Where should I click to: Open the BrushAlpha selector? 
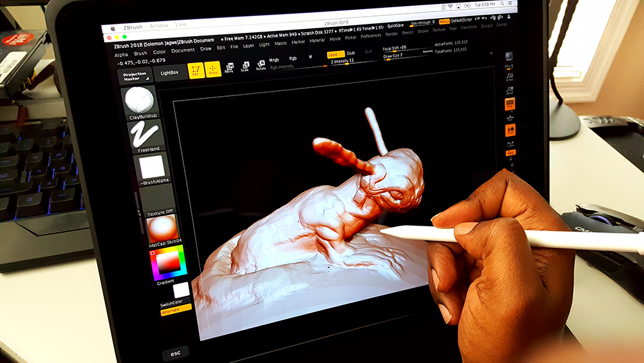pyautogui.click(x=152, y=168)
